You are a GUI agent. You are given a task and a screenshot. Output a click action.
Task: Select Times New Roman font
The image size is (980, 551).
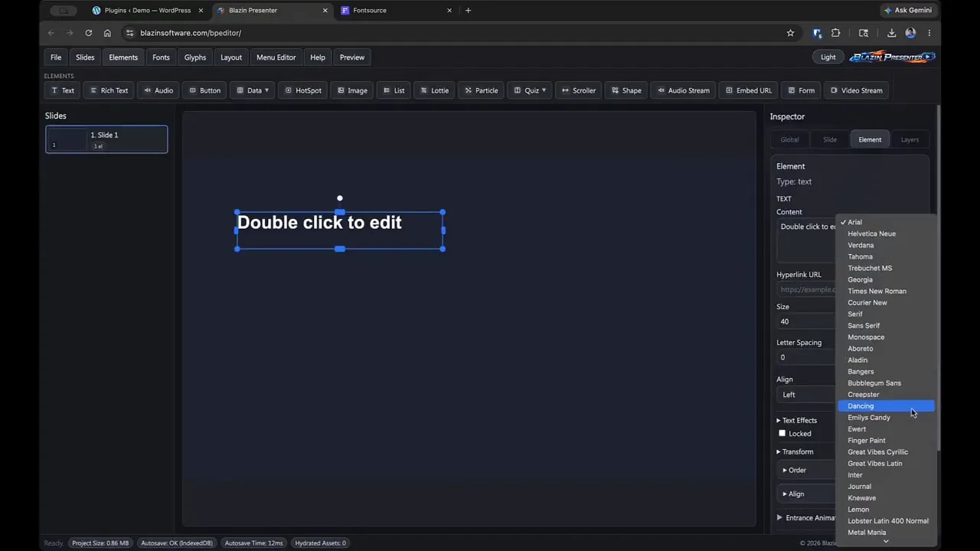point(886,291)
